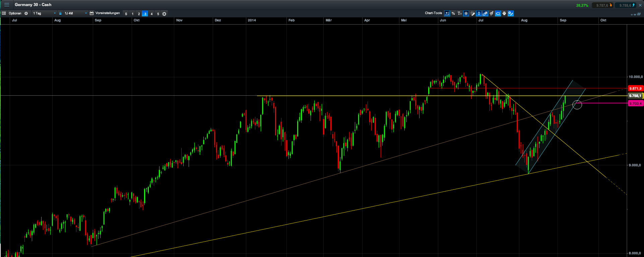Toggle the drawing settings gear-pencil tool

(x=511, y=13)
